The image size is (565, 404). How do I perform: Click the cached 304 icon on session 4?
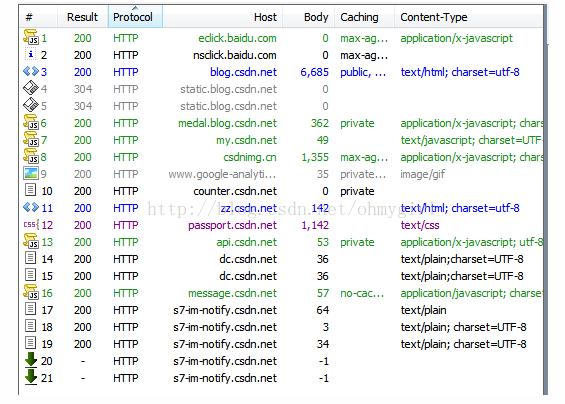[x=31, y=88]
